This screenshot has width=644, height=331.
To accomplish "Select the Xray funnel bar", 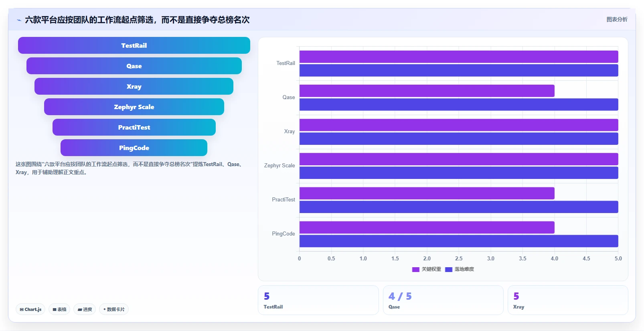I will 134,86.
